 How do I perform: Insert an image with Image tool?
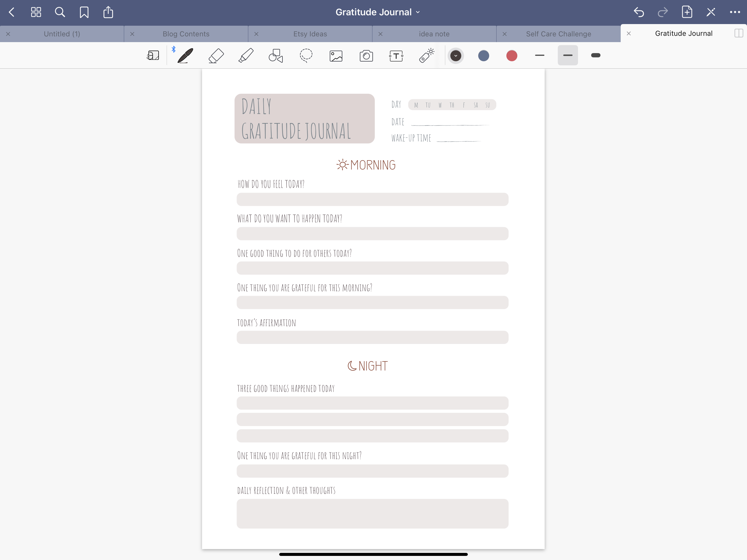pos(336,56)
